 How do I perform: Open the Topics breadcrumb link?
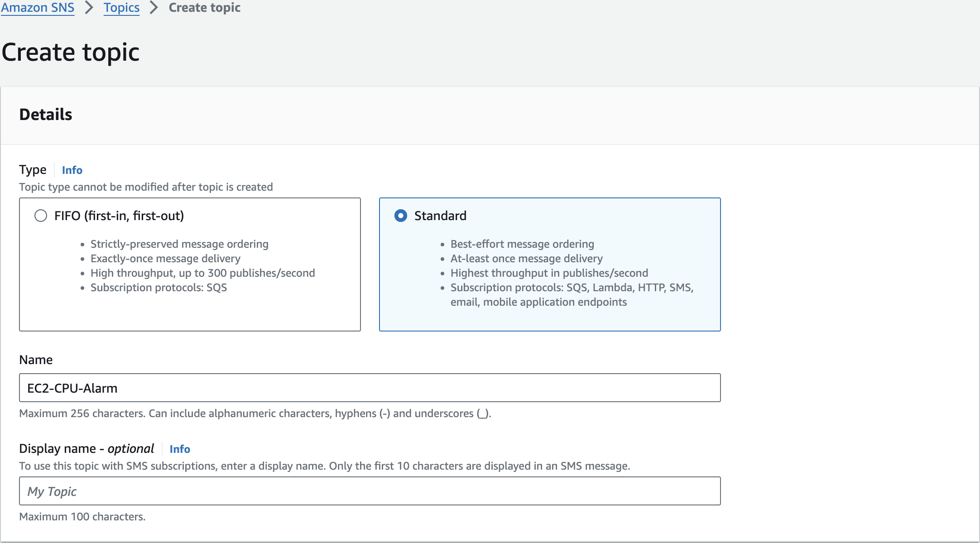click(121, 8)
